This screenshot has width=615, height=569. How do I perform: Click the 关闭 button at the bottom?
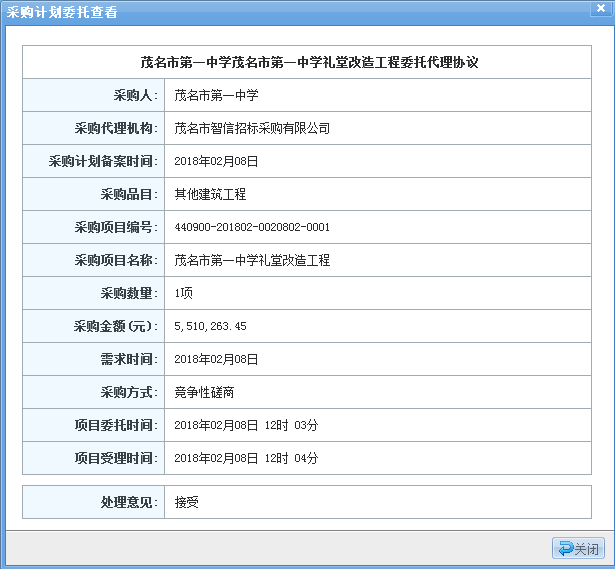(579, 549)
